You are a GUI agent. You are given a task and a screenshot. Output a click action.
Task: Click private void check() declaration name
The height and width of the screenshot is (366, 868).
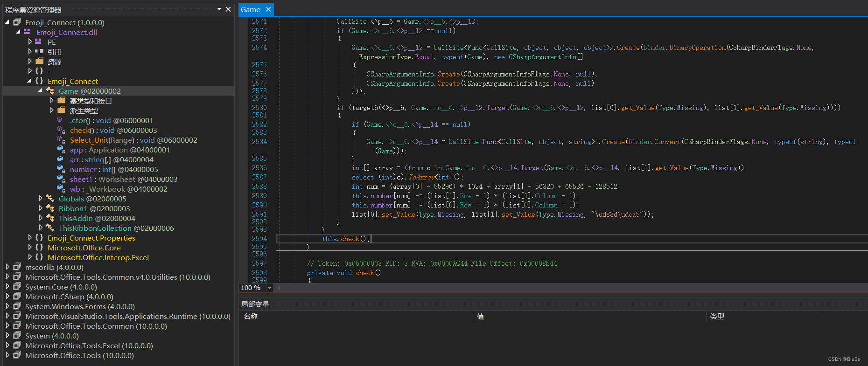[x=364, y=273]
